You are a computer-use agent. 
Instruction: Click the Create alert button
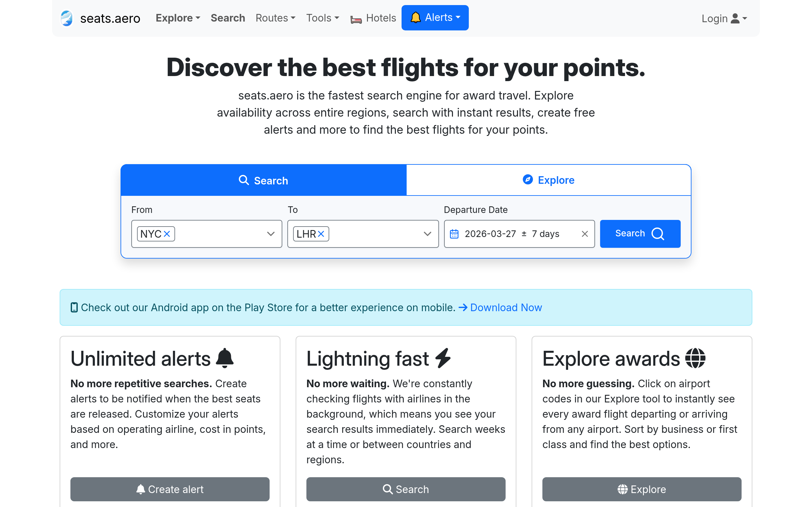170,489
